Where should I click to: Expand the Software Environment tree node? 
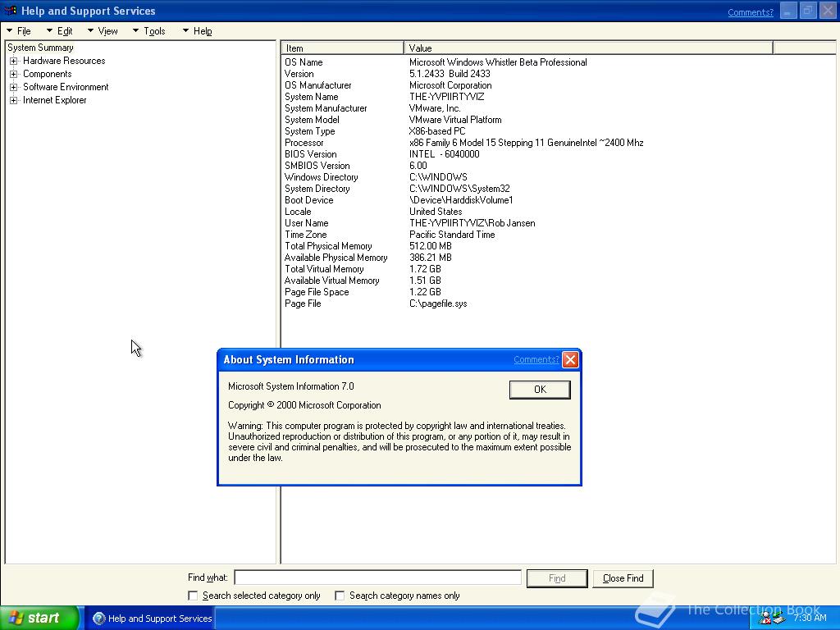[14, 87]
